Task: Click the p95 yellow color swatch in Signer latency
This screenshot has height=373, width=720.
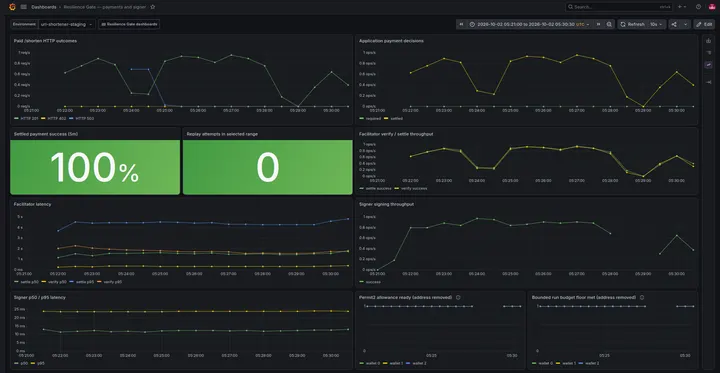Action: click(x=34, y=363)
